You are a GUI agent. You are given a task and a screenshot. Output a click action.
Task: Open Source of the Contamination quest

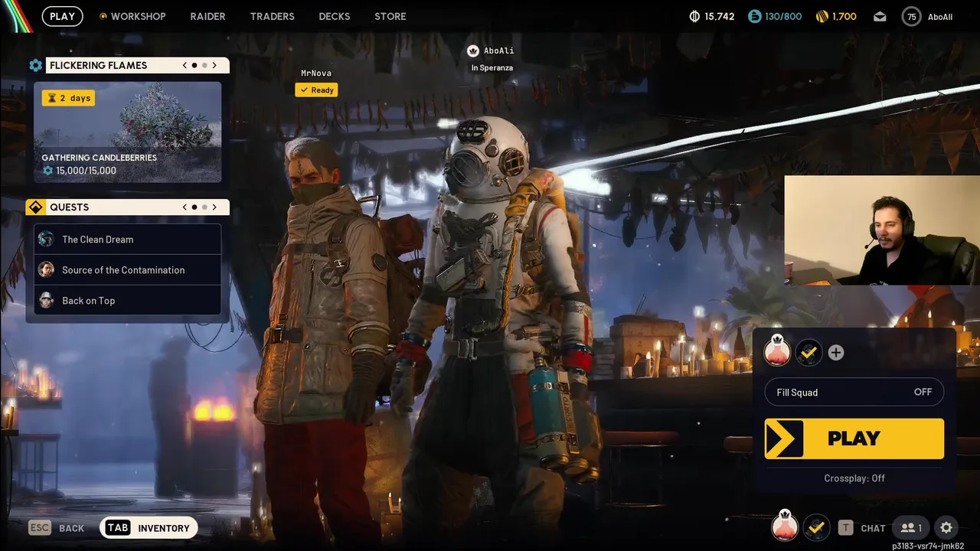point(127,270)
